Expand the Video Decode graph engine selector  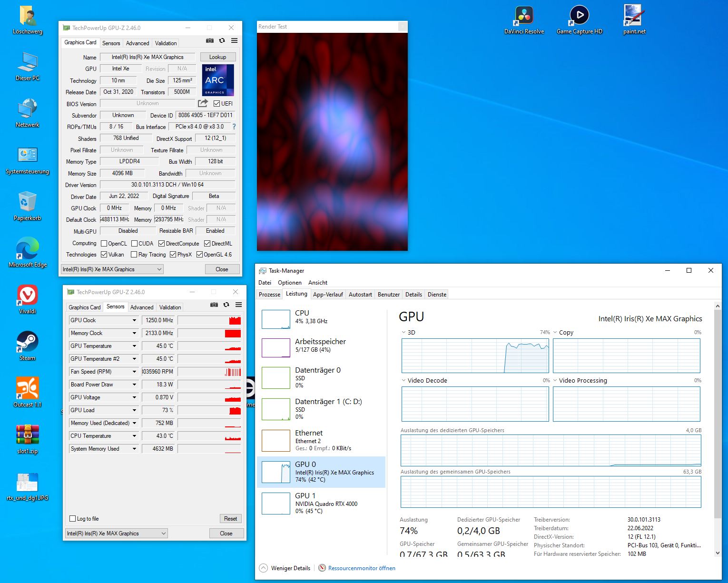click(404, 380)
